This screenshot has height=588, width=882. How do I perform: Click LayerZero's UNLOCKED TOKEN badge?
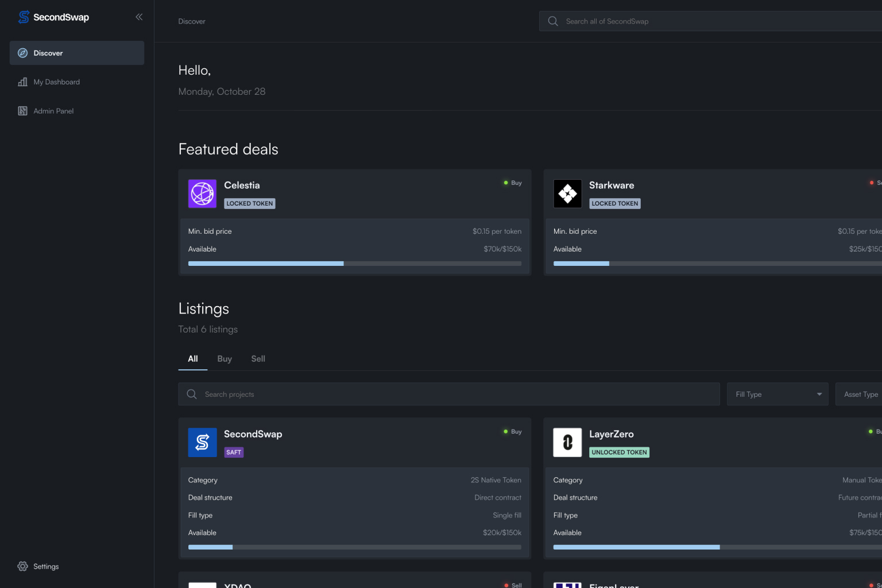[620, 452]
